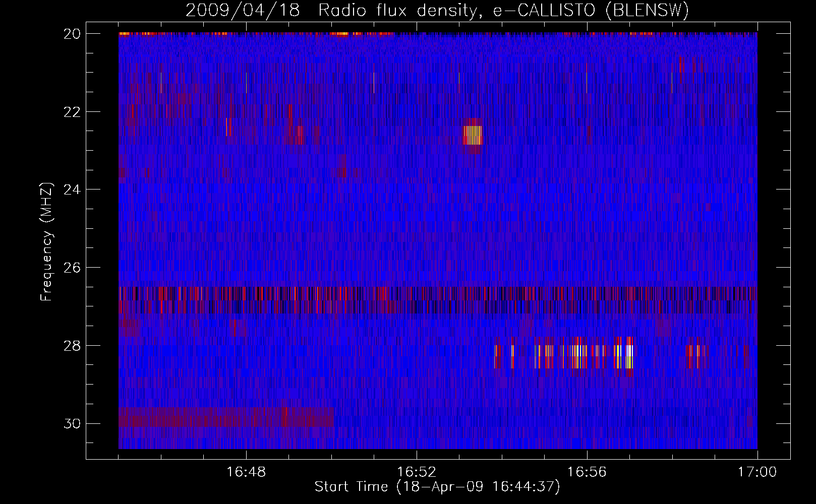
Task: Click the 30 frequency tick label
Action: coord(72,423)
